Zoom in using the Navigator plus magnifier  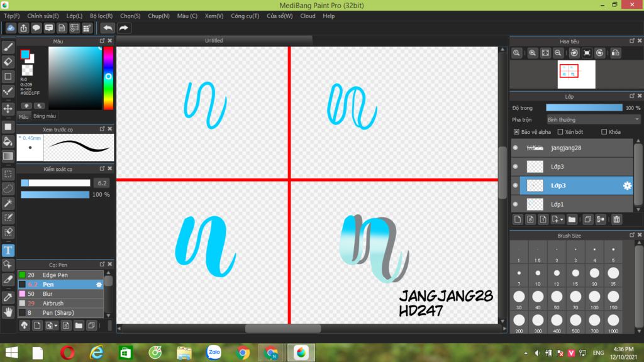pos(533,53)
